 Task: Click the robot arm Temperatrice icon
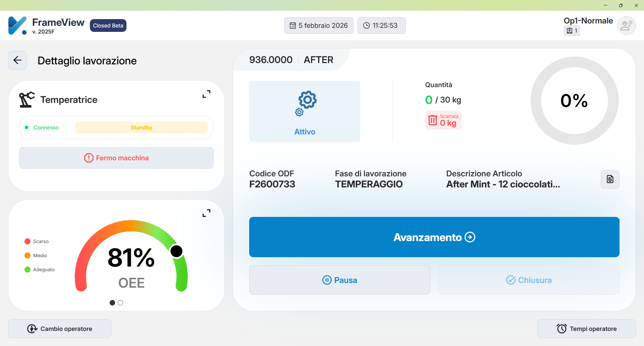(x=27, y=100)
